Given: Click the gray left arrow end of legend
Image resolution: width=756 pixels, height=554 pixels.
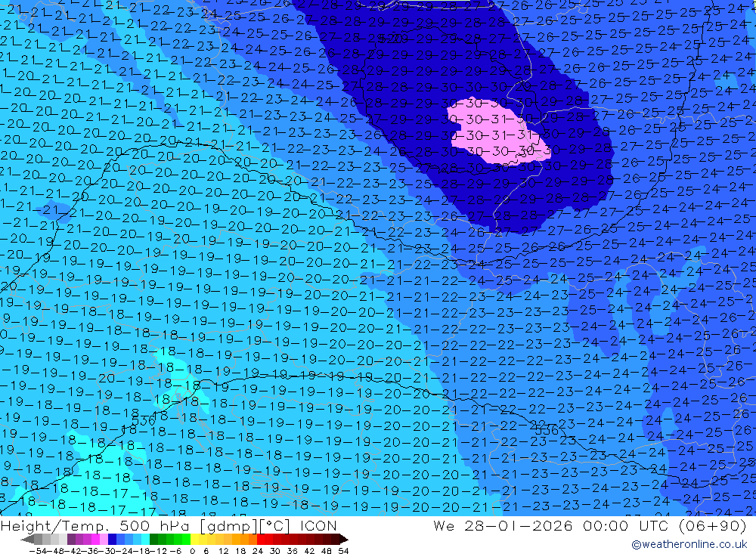Looking at the screenshot, I should click(27, 539).
